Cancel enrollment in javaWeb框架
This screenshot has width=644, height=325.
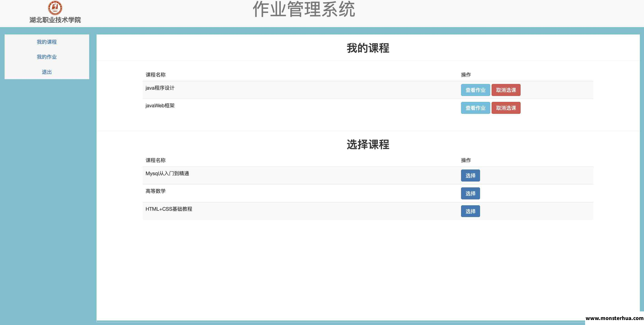506,108
